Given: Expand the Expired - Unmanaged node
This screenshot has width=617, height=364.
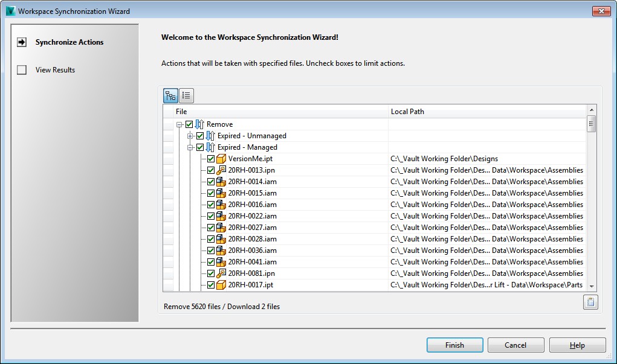Looking at the screenshot, I should pos(190,136).
